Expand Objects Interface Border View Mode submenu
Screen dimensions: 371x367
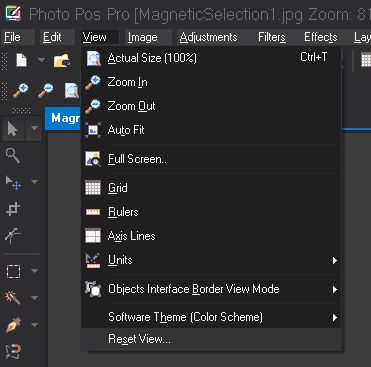pyautogui.click(x=211, y=289)
